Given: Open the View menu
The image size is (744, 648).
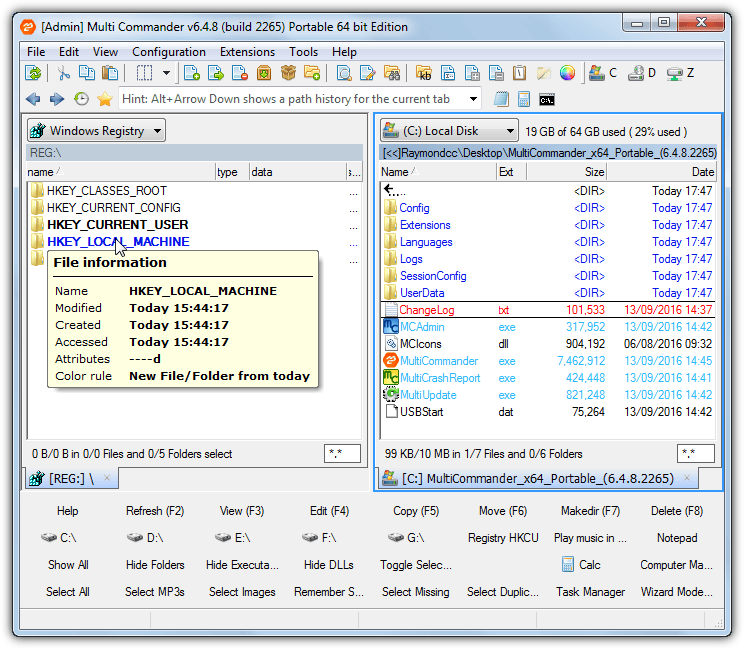Looking at the screenshot, I should [105, 52].
